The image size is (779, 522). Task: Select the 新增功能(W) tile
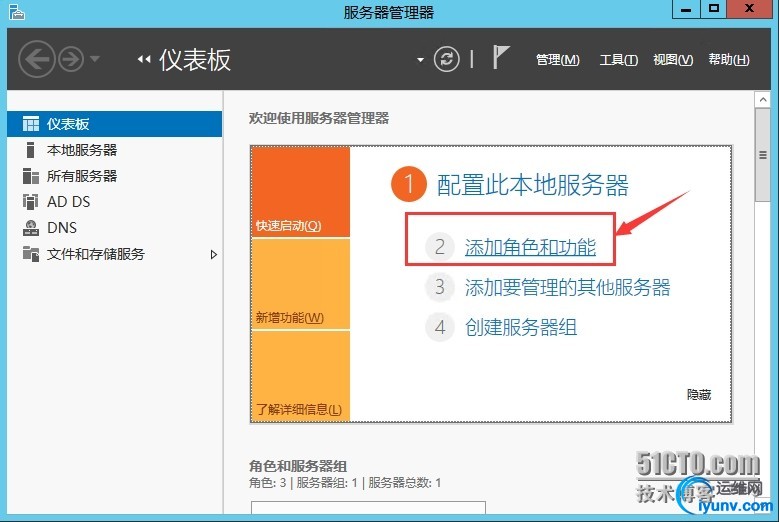301,284
